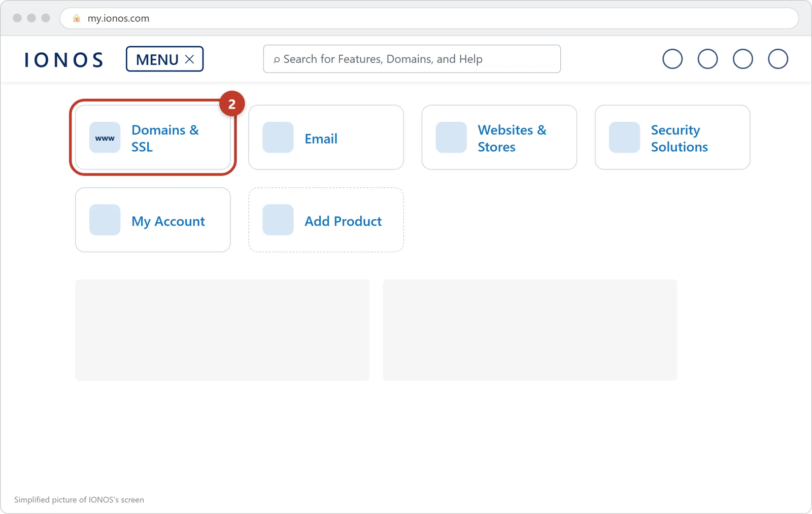Select the Security Solutions card
This screenshot has height=514, width=812.
coord(672,138)
